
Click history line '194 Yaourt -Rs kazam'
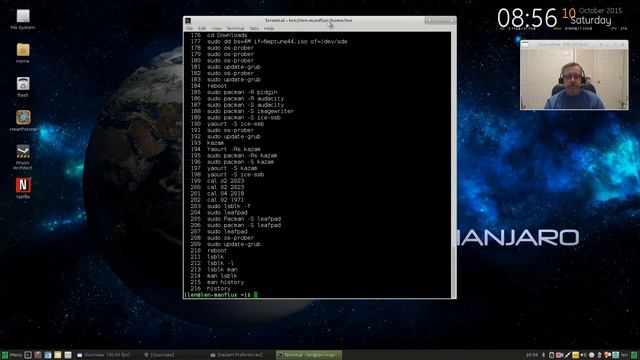[226, 149]
